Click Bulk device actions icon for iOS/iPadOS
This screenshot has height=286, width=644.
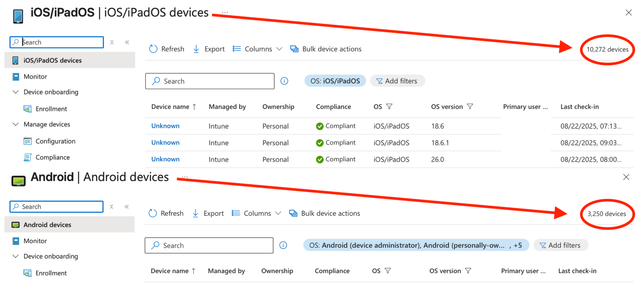point(294,49)
